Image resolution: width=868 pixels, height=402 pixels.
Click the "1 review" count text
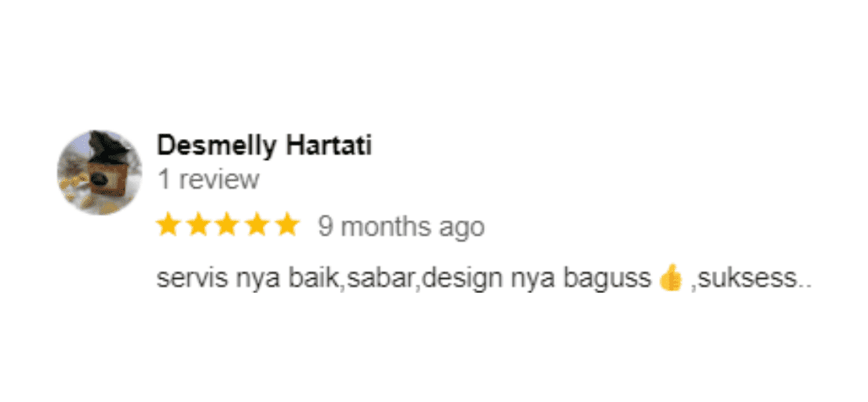[208, 180]
